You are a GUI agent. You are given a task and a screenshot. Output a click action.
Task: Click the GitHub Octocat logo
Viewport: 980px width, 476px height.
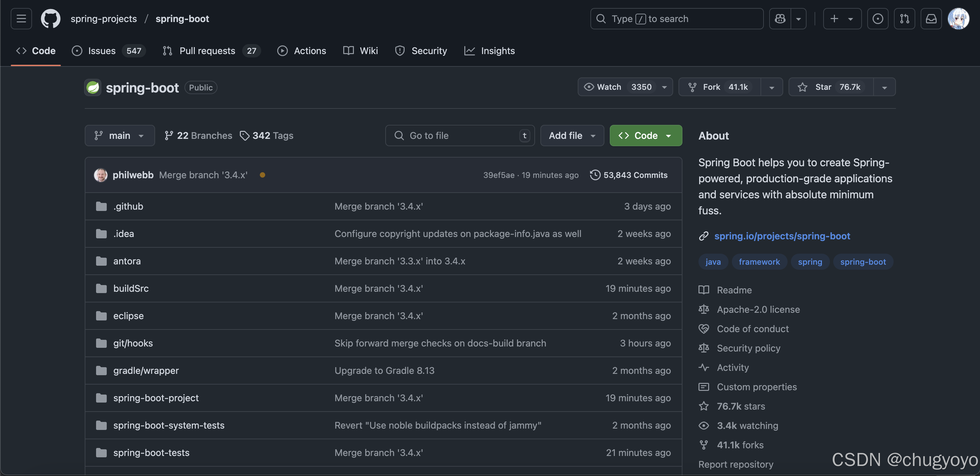pos(51,19)
